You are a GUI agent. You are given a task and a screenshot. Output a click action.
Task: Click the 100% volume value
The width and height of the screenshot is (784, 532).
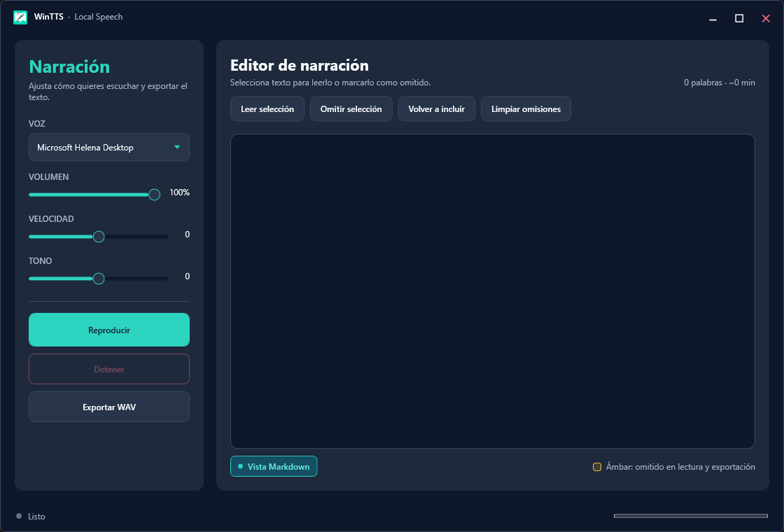click(x=179, y=192)
